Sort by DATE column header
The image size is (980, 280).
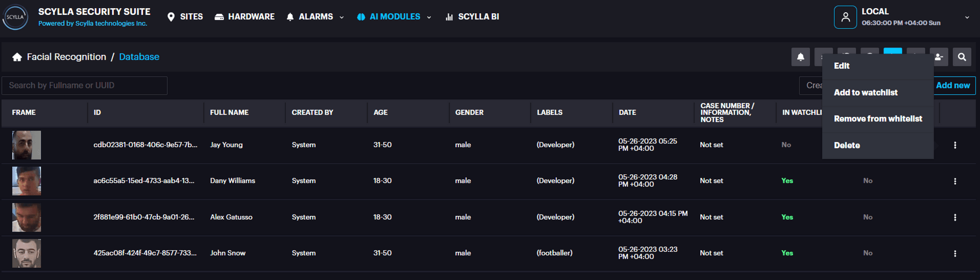pyautogui.click(x=627, y=112)
